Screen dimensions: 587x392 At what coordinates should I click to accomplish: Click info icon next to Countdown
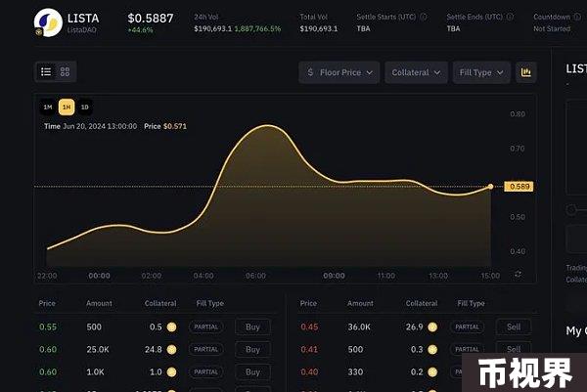click(577, 17)
